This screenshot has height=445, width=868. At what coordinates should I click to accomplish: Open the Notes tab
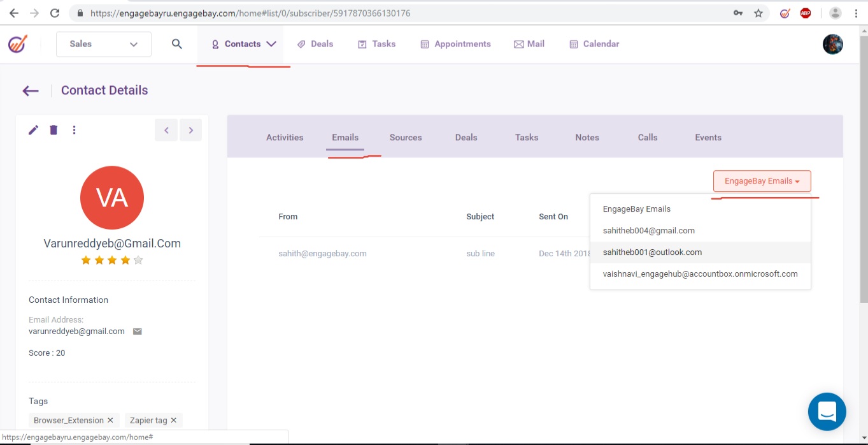click(x=587, y=138)
